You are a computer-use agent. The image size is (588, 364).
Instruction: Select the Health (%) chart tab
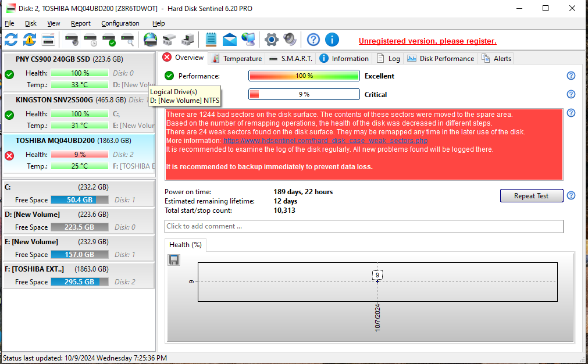pyautogui.click(x=186, y=245)
